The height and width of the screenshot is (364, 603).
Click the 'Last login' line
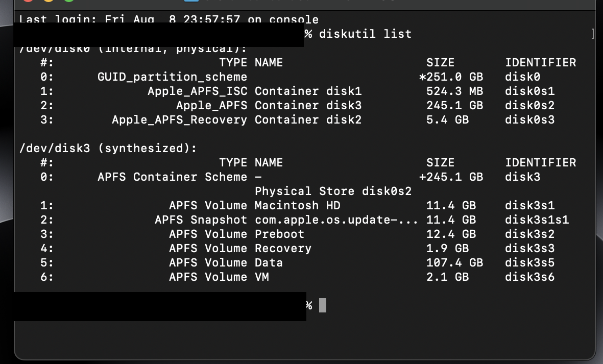168,20
